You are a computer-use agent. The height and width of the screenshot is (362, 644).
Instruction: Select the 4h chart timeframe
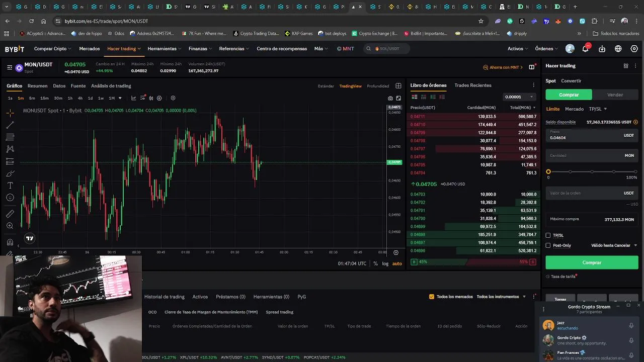coord(80,98)
